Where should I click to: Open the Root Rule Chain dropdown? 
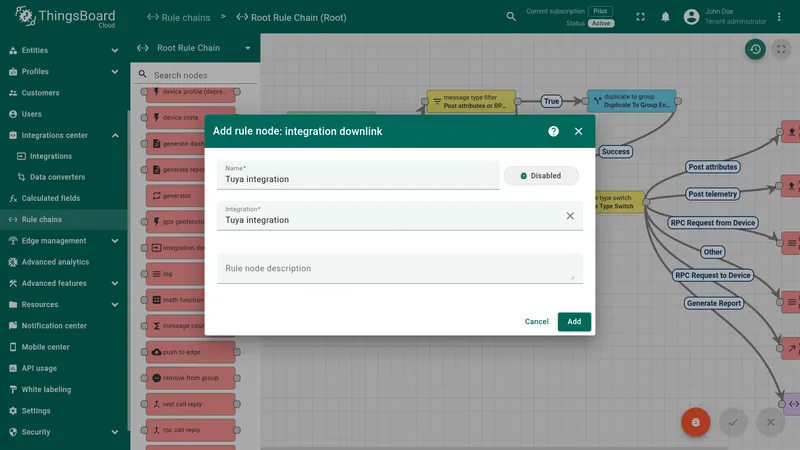(x=194, y=48)
